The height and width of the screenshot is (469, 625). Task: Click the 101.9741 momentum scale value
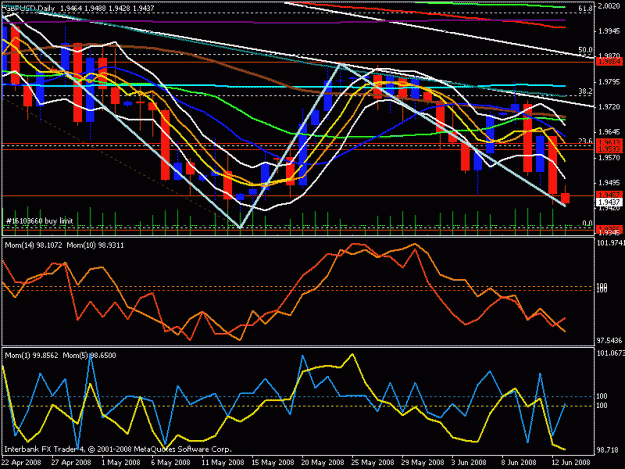point(610,243)
